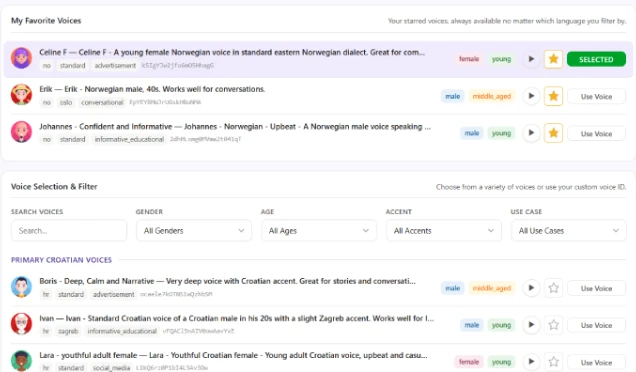Image resolution: width=636 pixels, height=372 pixels.
Task: Unstar Celine F from favorites
Action: [x=553, y=59]
